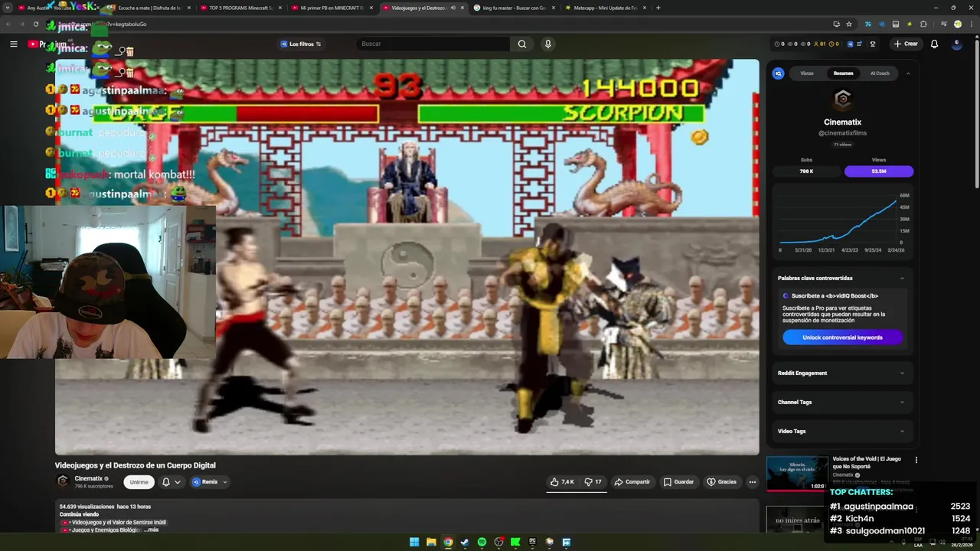Click the @cinematixfilms handle
This screenshot has height=551, width=980.
pos(842,133)
